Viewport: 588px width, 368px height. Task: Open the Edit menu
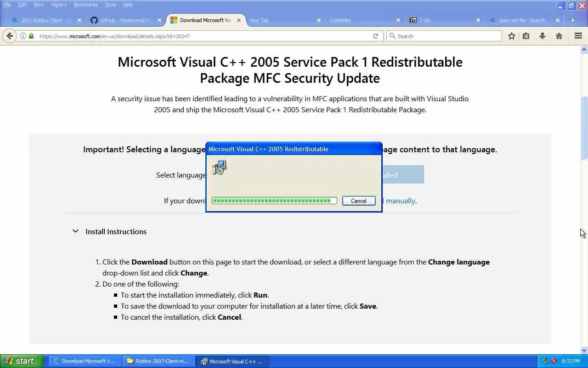(x=22, y=5)
